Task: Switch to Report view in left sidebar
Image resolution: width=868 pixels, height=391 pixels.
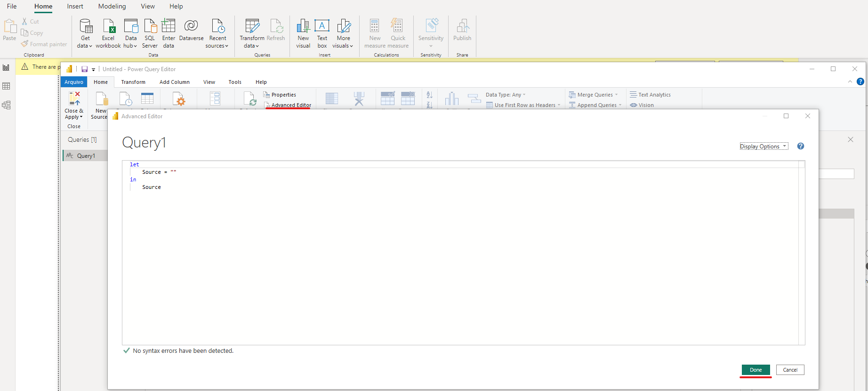Action: (x=6, y=67)
